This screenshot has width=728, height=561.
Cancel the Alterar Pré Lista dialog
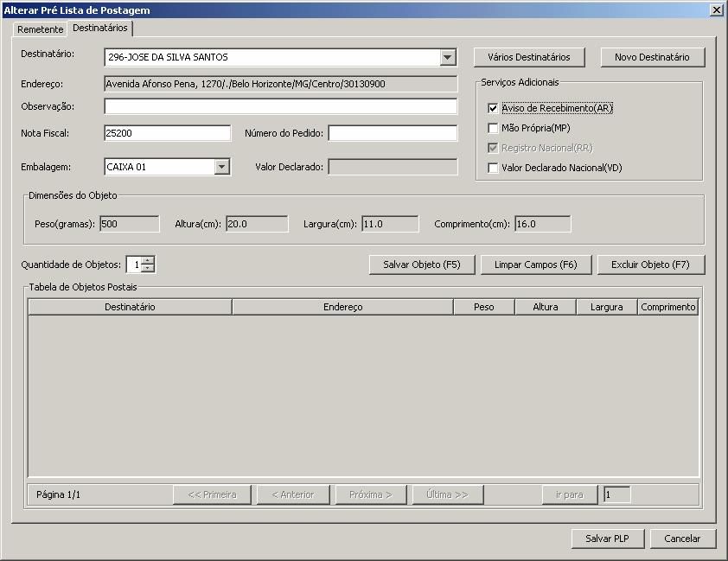click(683, 538)
